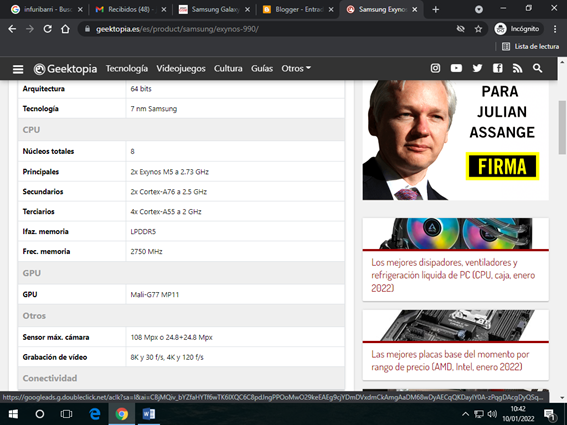Open the Videojuegos section

click(181, 68)
